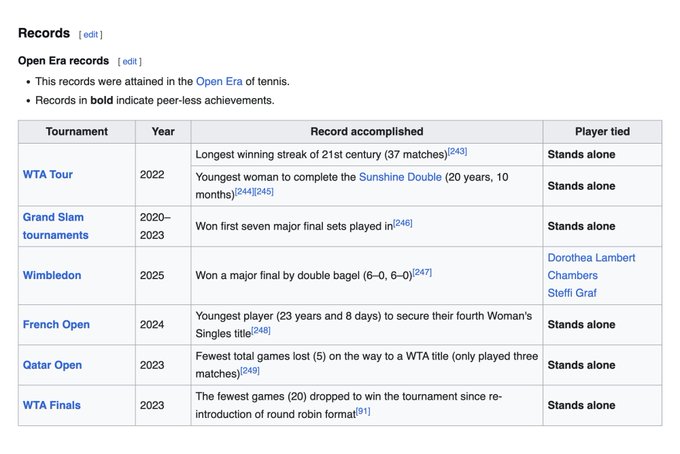The width and height of the screenshot is (680, 454).
Task: Click the edit link next to Open Era records
Action: 130,62
